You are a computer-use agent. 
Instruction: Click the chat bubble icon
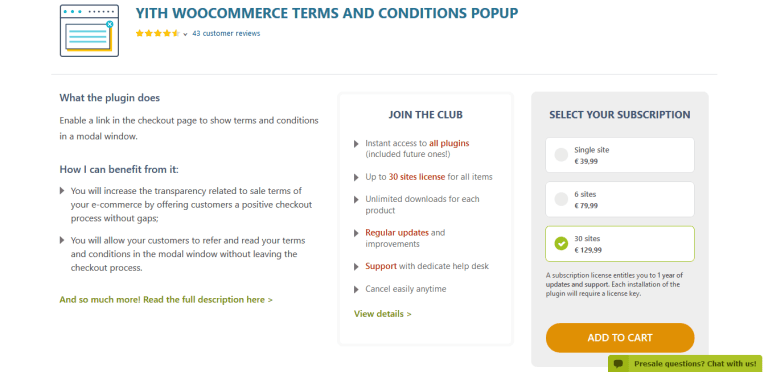619,364
